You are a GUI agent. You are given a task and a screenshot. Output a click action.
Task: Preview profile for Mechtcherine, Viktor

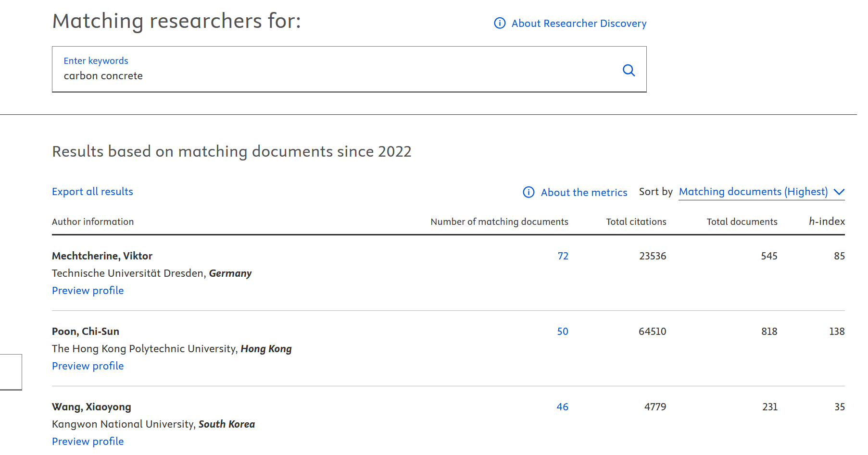[x=88, y=290]
